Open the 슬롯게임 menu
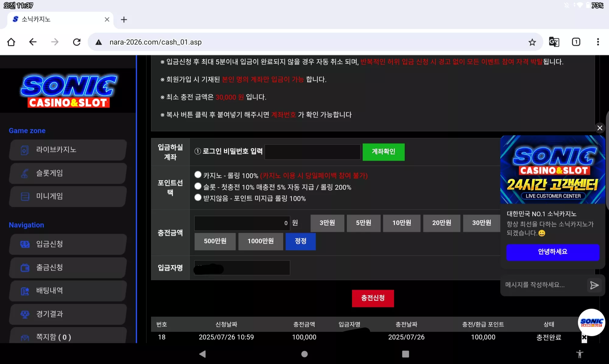 tap(68, 173)
